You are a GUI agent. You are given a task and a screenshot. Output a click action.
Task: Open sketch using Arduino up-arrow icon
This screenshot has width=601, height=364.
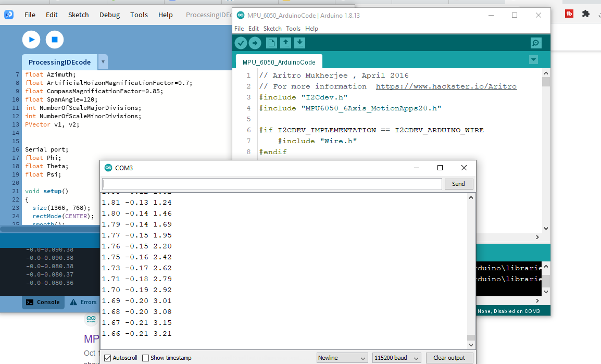coord(285,43)
